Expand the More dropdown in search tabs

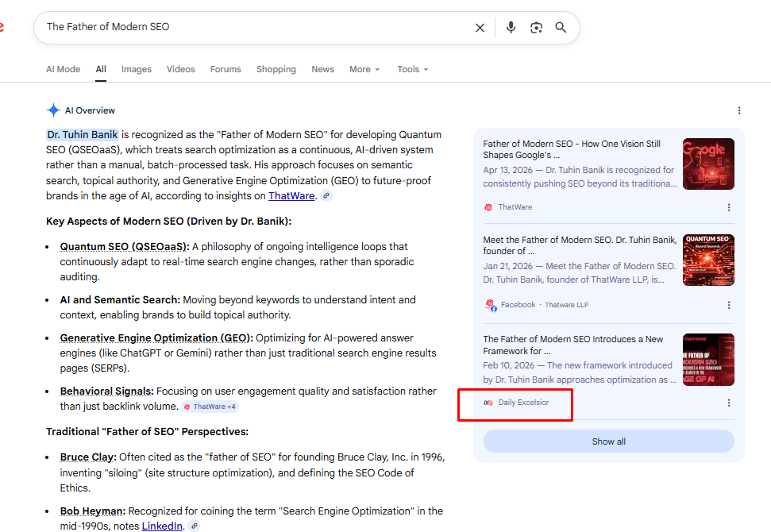[x=364, y=69]
